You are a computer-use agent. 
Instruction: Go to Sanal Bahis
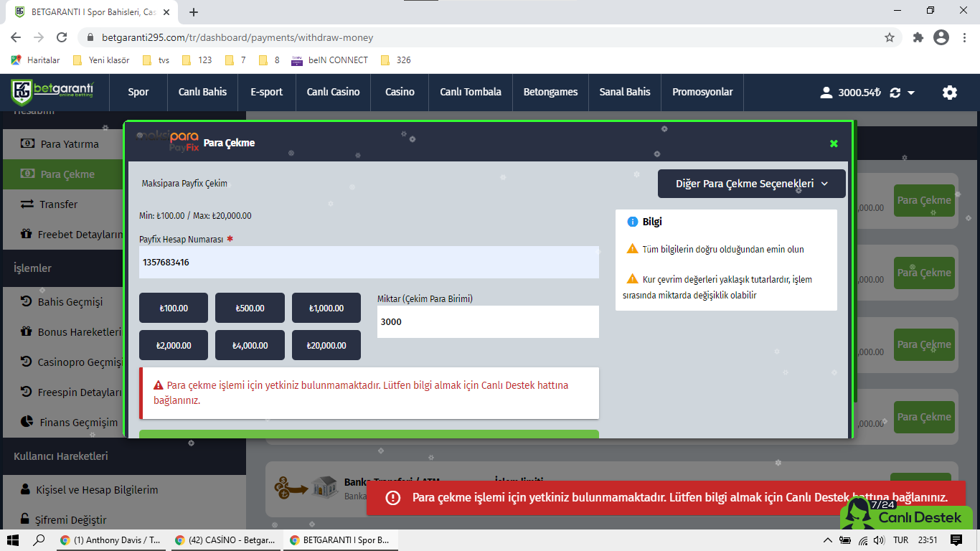click(625, 92)
